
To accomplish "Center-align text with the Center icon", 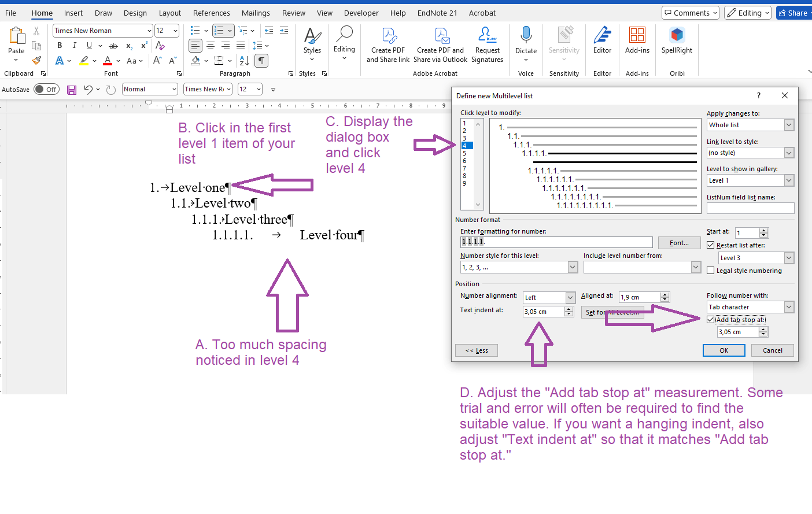I will [x=211, y=46].
